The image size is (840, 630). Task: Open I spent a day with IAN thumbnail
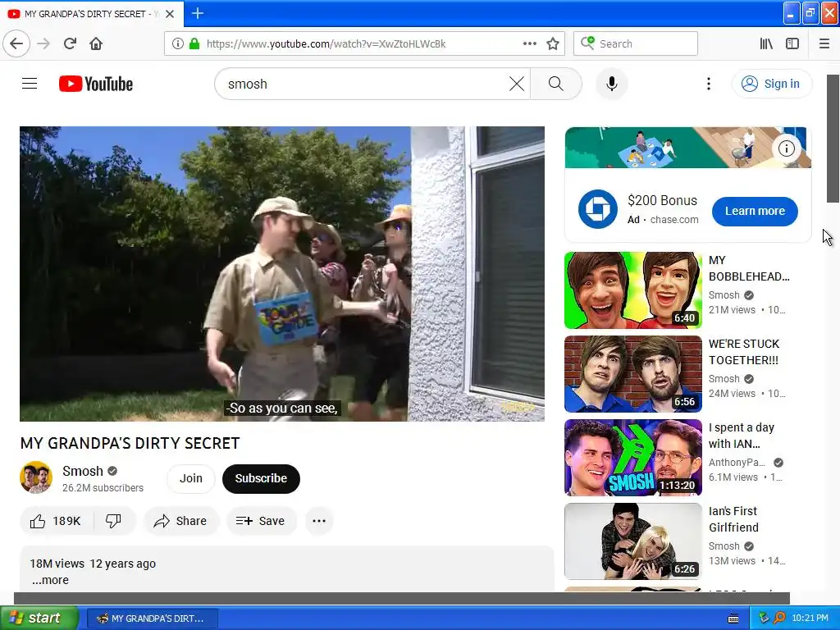(x=632, y=458)
